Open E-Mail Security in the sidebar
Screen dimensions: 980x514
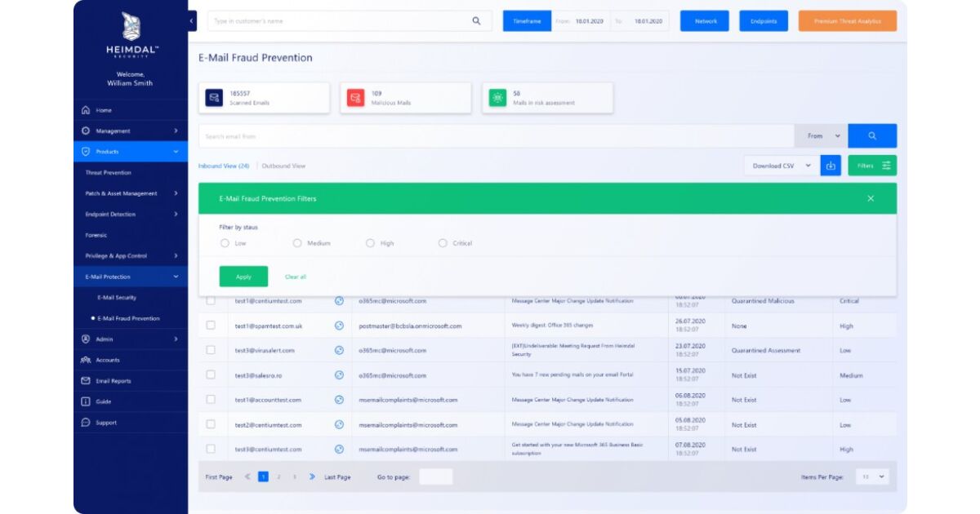[x=117, y=298]
